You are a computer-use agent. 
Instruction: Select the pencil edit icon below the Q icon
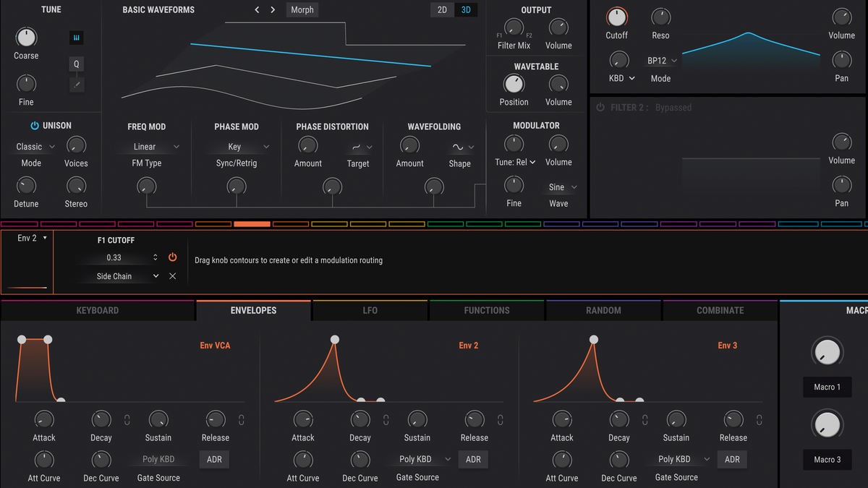pyautogui.click(x=76, y=85)
